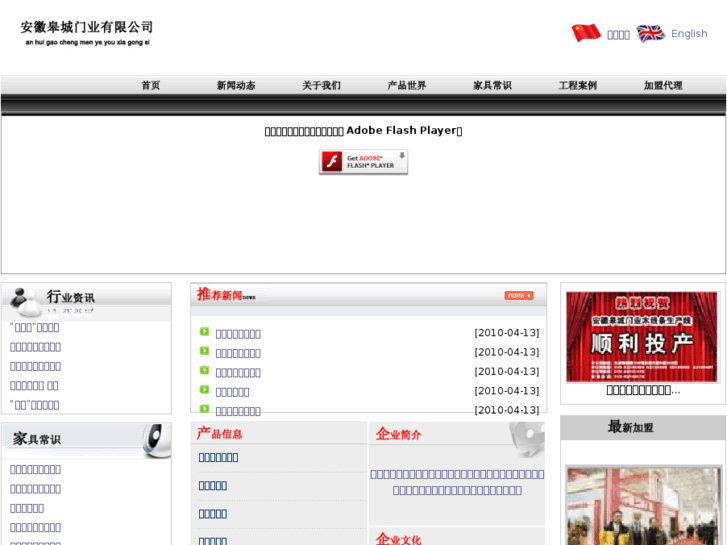Click the UK flag icon

(x=650, y=33)
